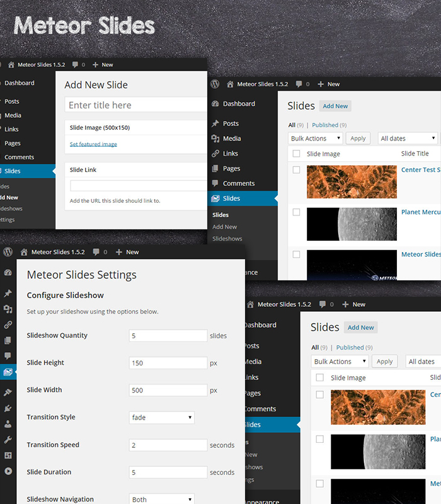The image size is (441, 504).
Task: Click the home icon in the Add New Slide window toolbar
Action: [x=11, y=65]
